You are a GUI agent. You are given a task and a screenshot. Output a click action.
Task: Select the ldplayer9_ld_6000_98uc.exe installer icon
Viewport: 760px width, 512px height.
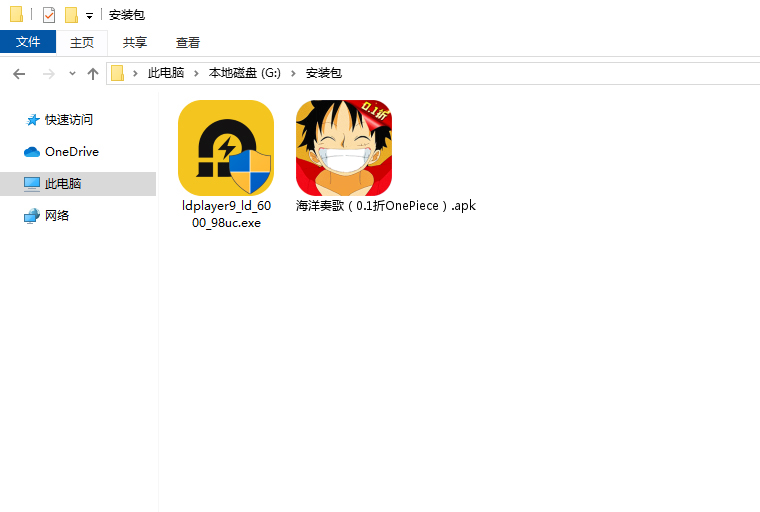226,148
